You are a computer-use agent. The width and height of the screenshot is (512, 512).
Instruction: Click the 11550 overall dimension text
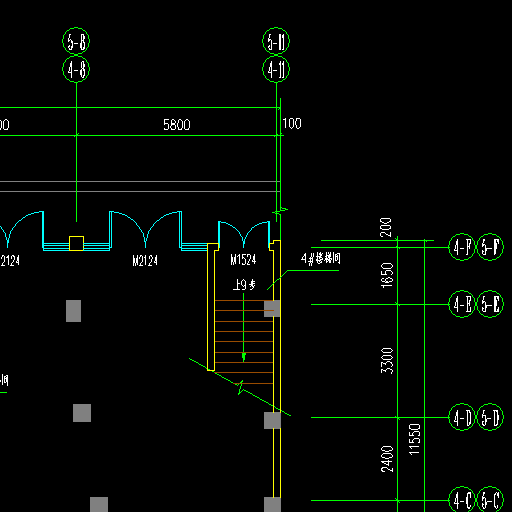pos(414,439)
